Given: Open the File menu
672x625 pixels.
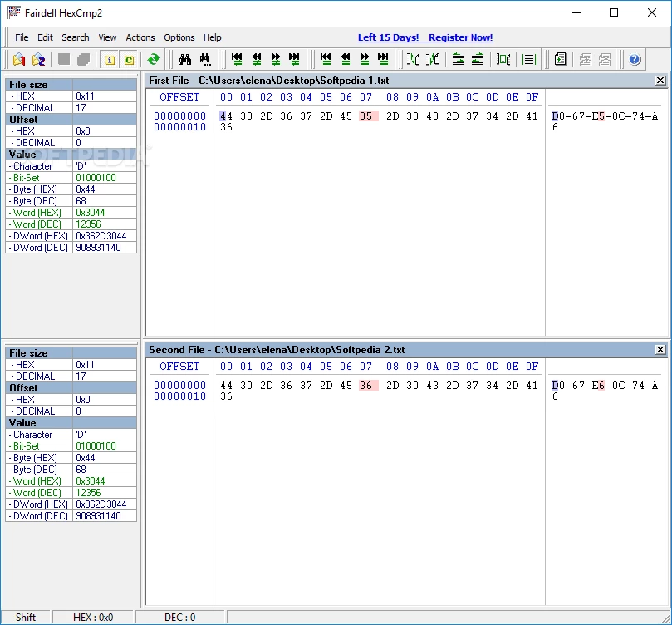Looking at the screenshot, I should tap(22, 37).
